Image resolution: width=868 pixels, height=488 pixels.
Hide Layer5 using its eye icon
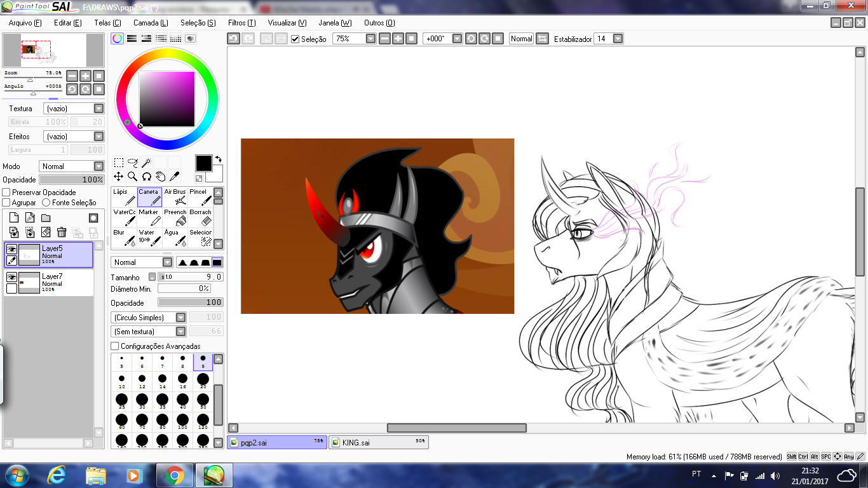tap(11, 250)
